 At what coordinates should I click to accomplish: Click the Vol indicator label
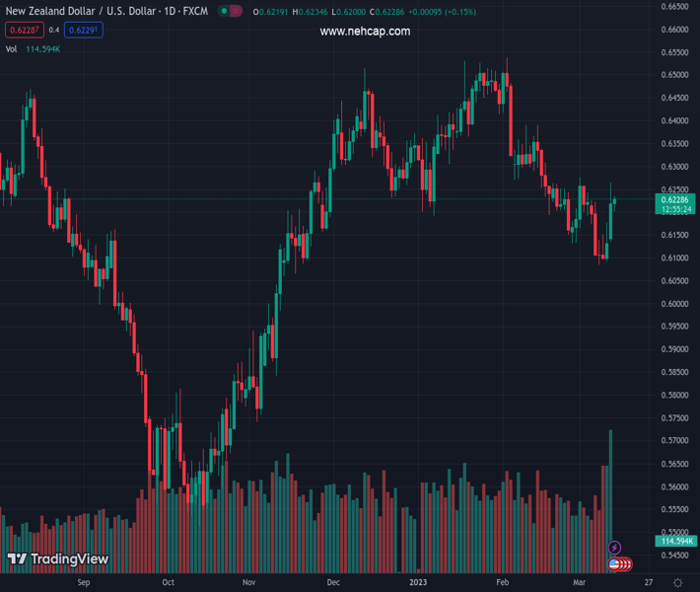tap(11, 48)
